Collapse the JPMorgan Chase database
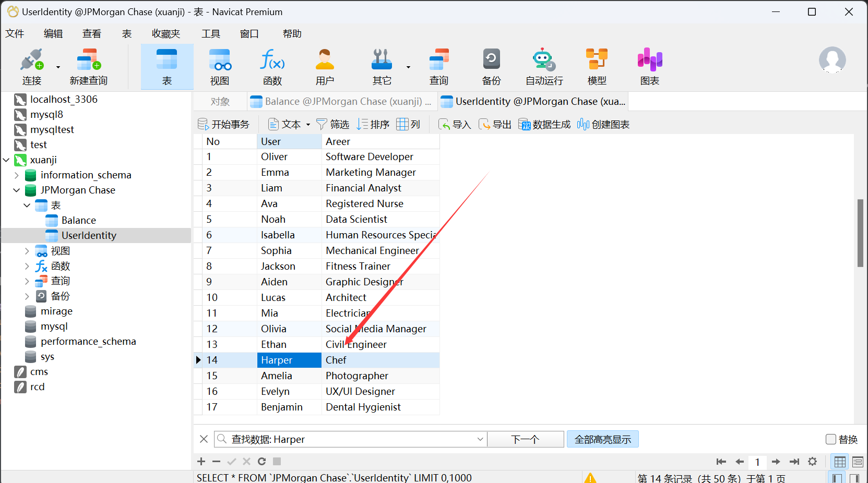The width and height of the screenshot is (868, 483). pyautogui.click(x=17, y=190)
